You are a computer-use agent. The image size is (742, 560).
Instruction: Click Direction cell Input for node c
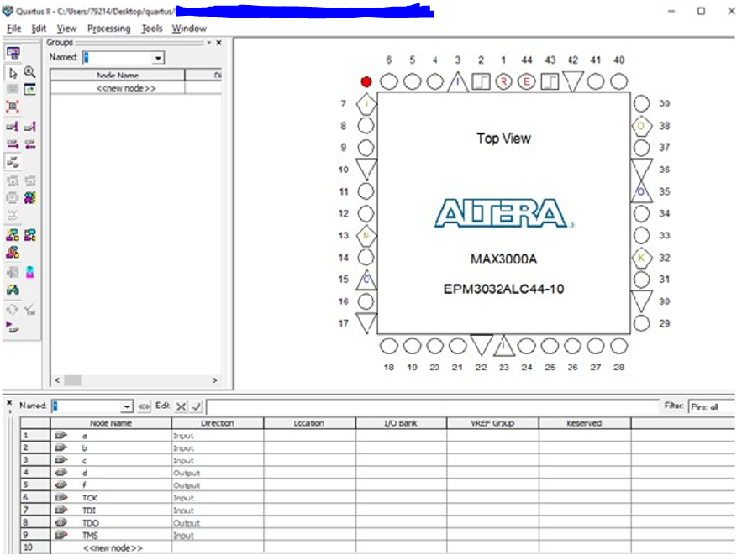(218, 460)
